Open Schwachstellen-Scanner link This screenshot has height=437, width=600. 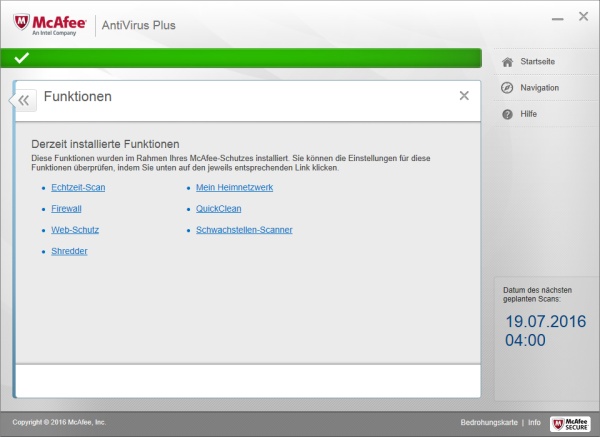tap(244, 230)
